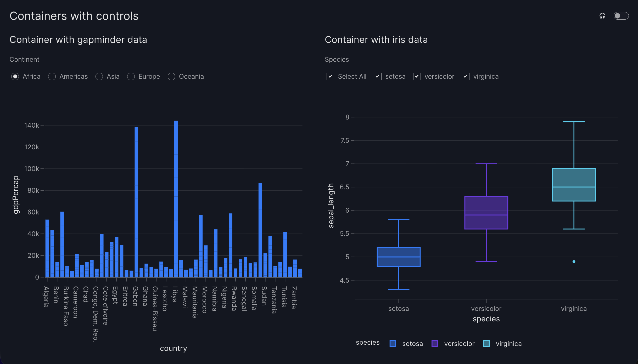
Task: Select the Asia continent radio button
Action: coord(99,76)
